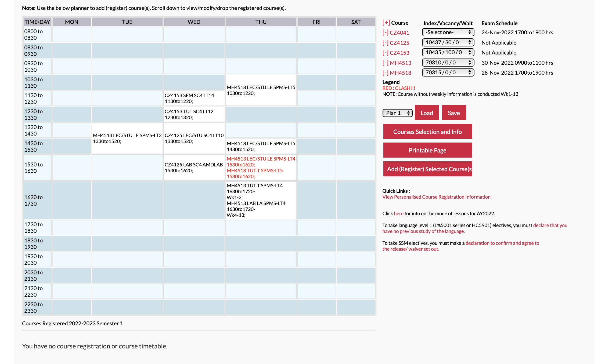
Task: Click the Save plan button
Action: point(453,113)
